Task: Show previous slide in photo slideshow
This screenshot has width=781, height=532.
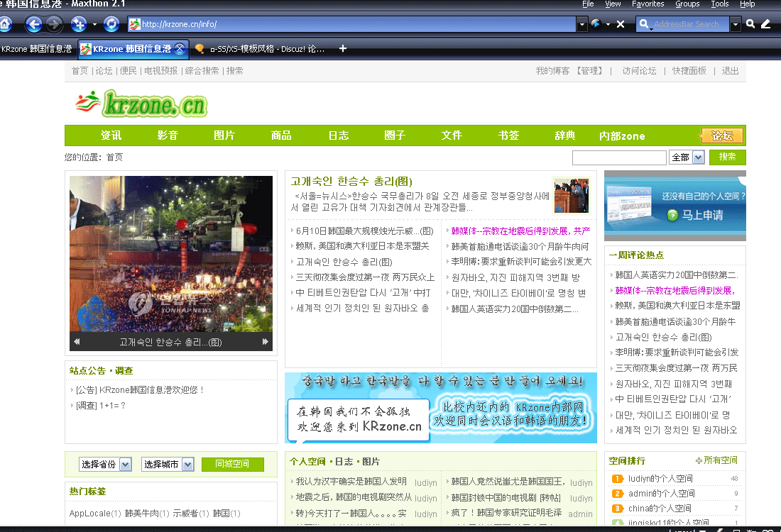Action: (x=77, y=342)
